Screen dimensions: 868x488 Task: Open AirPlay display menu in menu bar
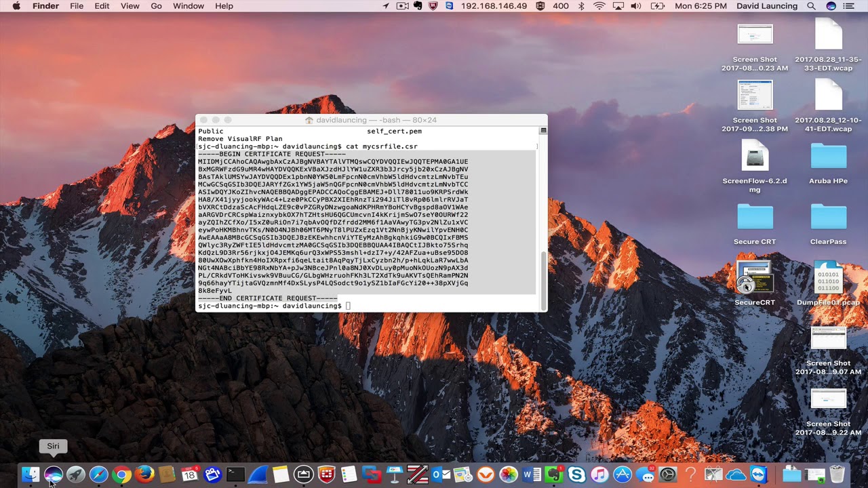click(618, 6)
